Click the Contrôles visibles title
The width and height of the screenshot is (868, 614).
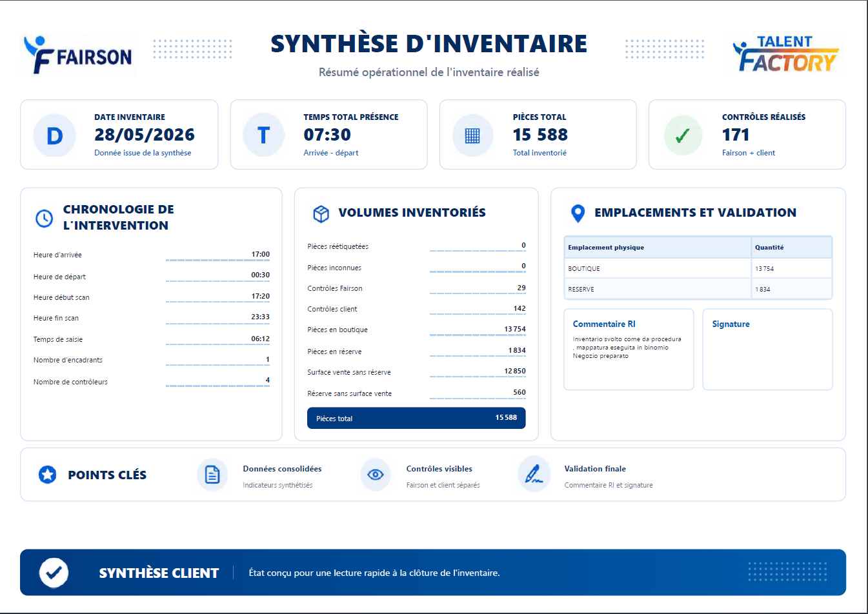pos(439,469)
